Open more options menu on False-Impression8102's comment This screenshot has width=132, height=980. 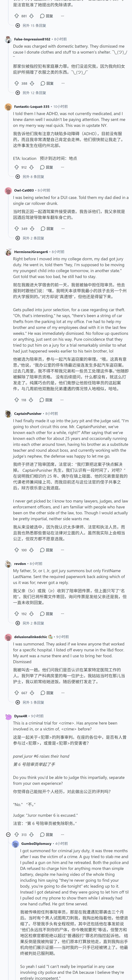click(x=63, y=83)
